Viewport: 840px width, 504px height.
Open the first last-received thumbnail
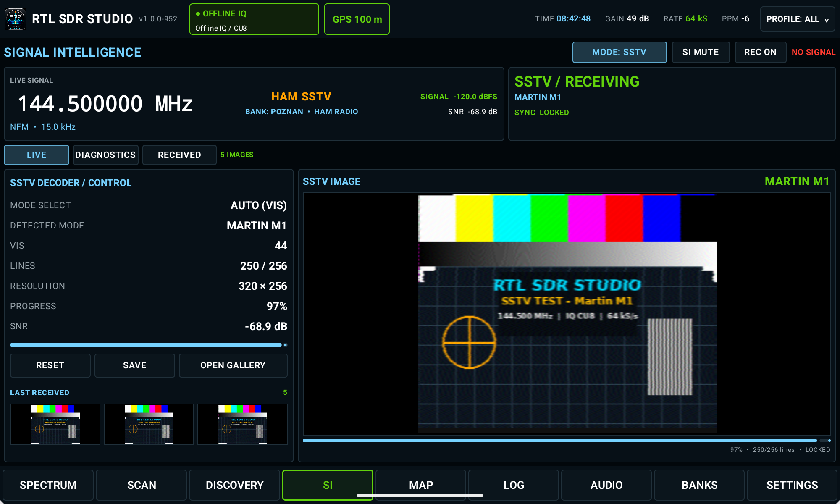[x=55, y=424]
